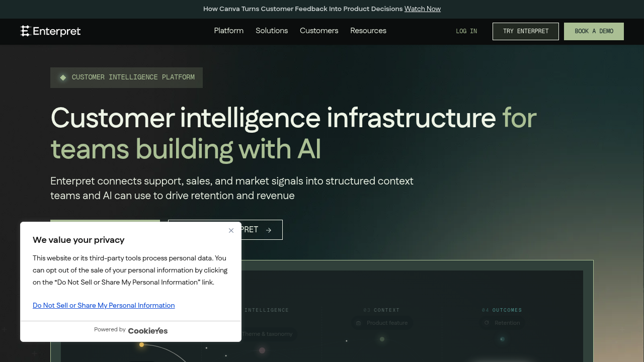The width and height of the screenshot is (644, 362).
Task: Click the Enterpret logo
Action: pos(50,31)
